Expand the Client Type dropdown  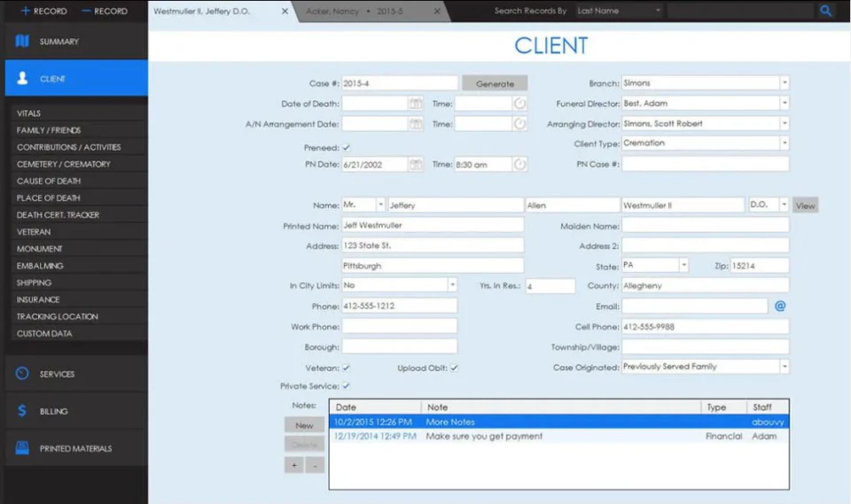pos(785,143)
